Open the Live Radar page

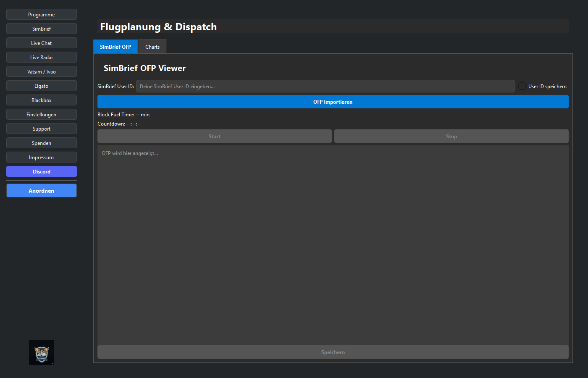(x=42, y=58)
